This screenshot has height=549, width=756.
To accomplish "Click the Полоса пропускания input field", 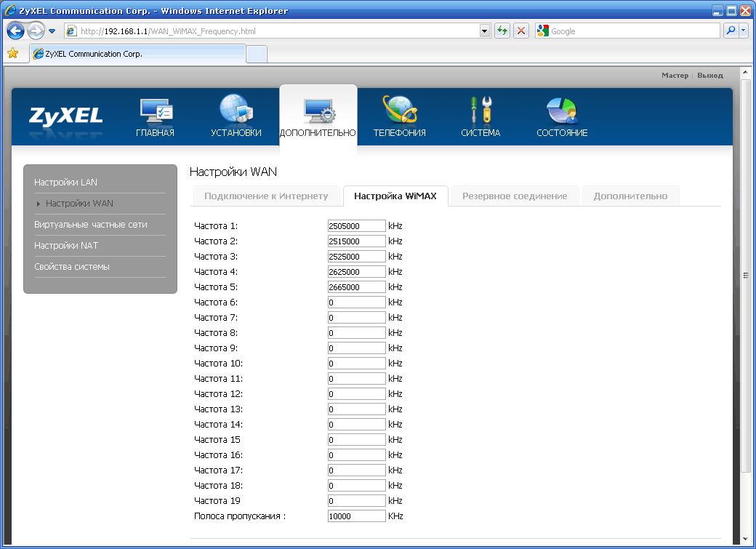I will (356, 516).
